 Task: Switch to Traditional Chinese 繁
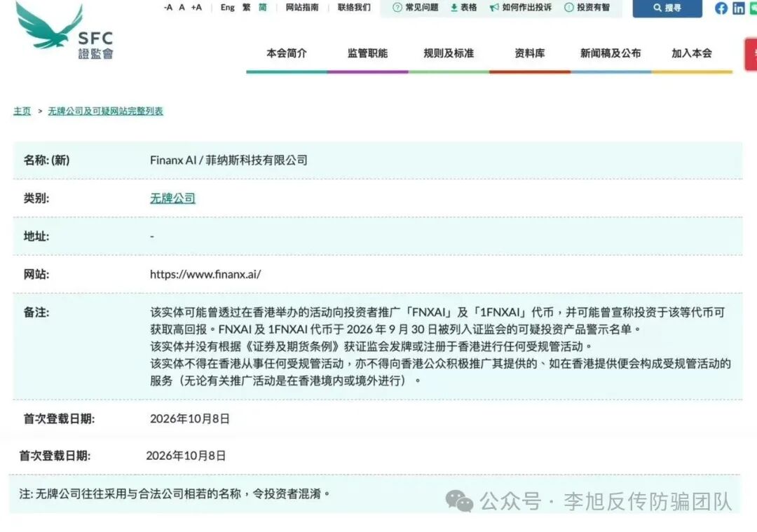pos(247,7)
